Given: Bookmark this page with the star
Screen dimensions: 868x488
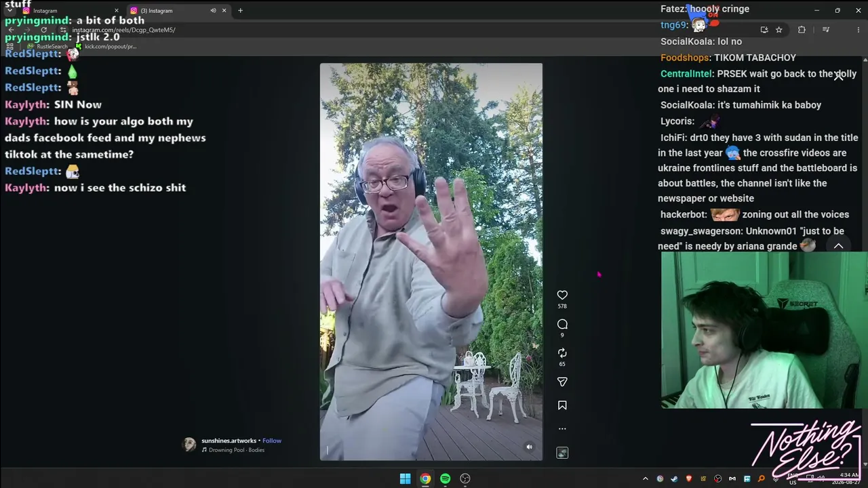Looking at the screenshot, I should tap(779, 30).
